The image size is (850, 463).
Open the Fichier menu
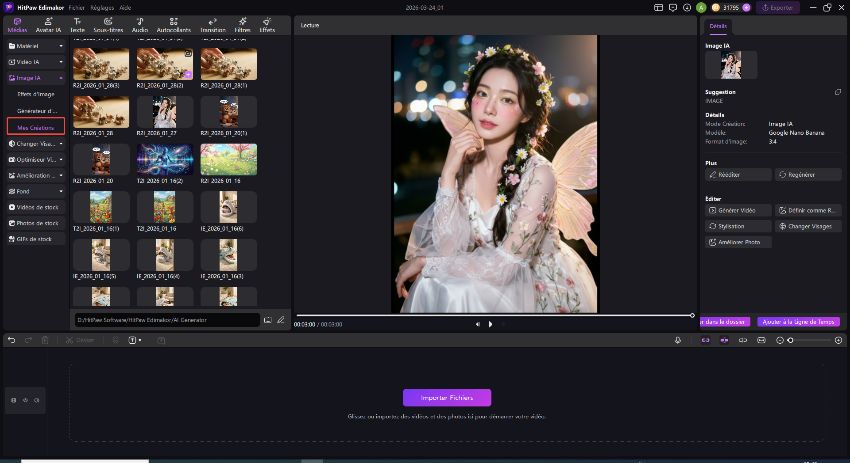[77, 7]
